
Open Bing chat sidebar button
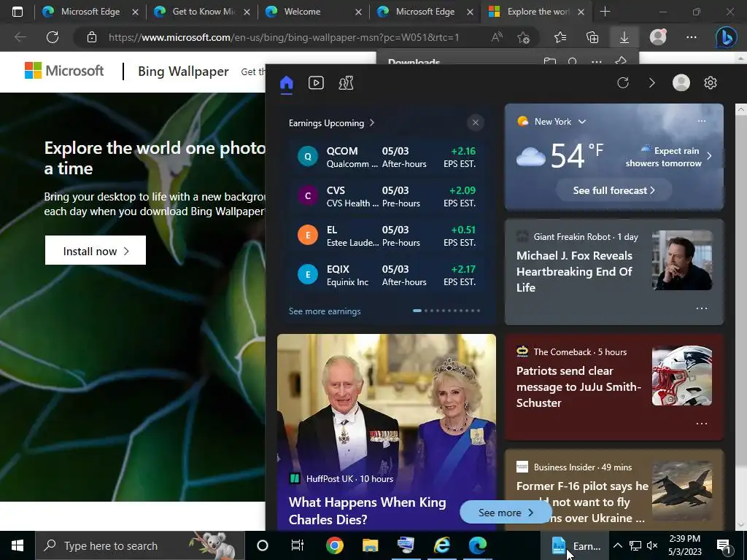726,37
